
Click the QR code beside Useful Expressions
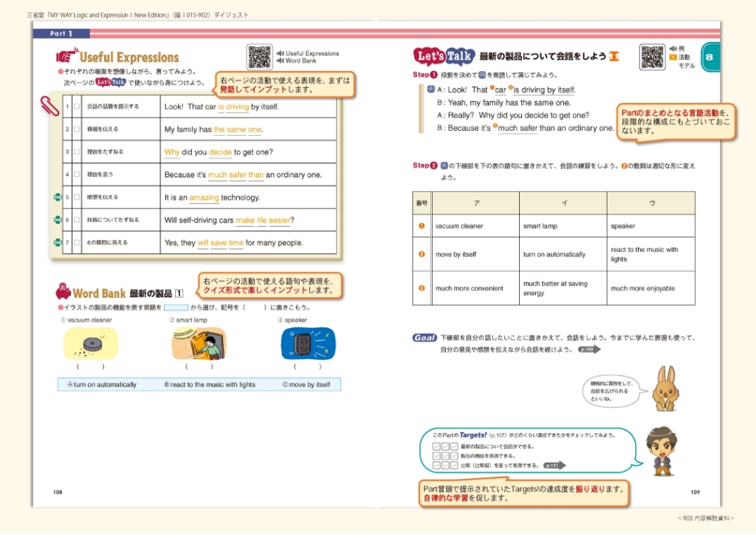259,57
